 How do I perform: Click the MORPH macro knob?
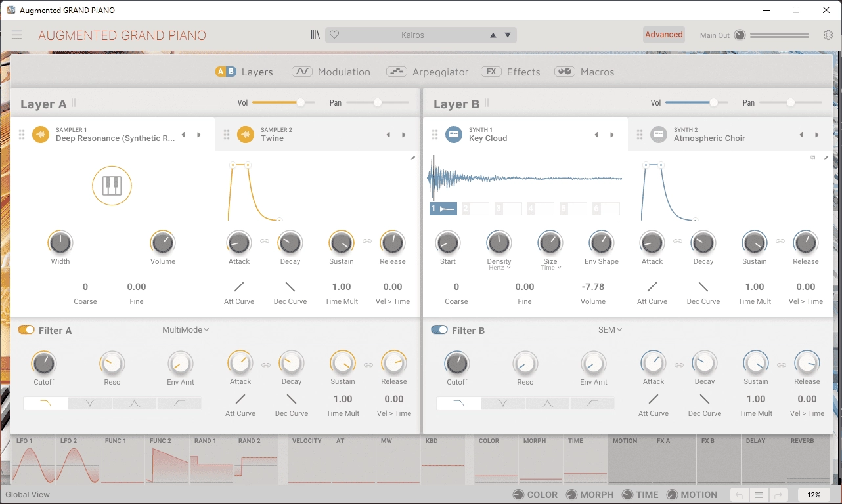click(x=571, y=495)
